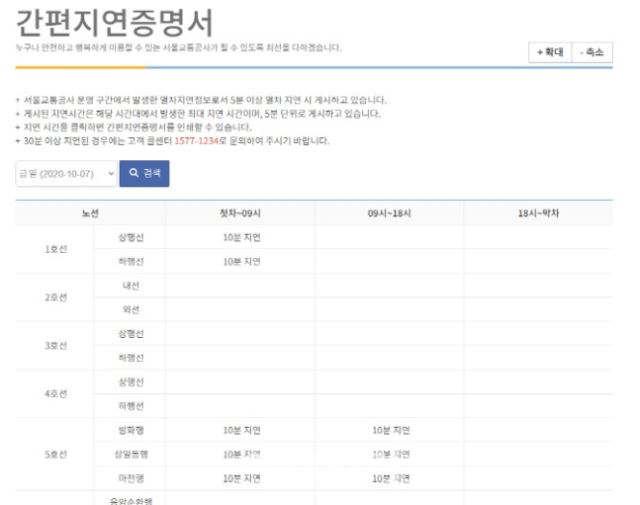Click the 4호선 하행선 cell
640x505 pixels.
point(131,406)
